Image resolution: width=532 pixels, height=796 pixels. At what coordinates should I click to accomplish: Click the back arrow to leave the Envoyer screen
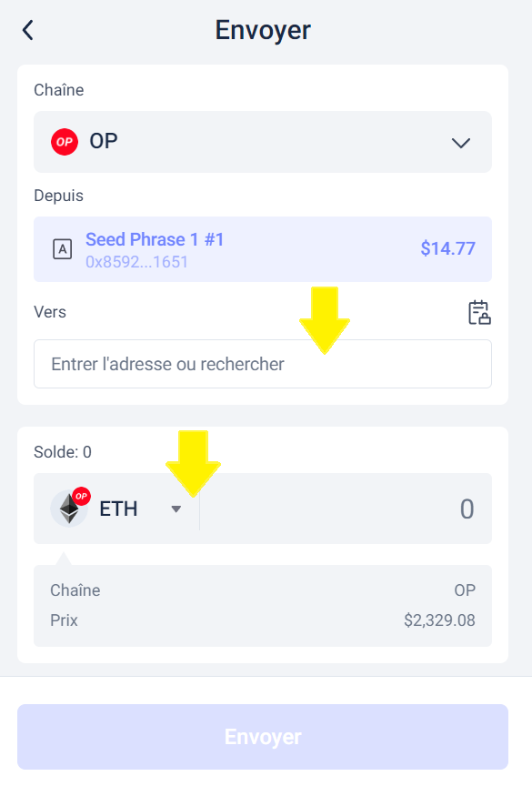[26, 29]
